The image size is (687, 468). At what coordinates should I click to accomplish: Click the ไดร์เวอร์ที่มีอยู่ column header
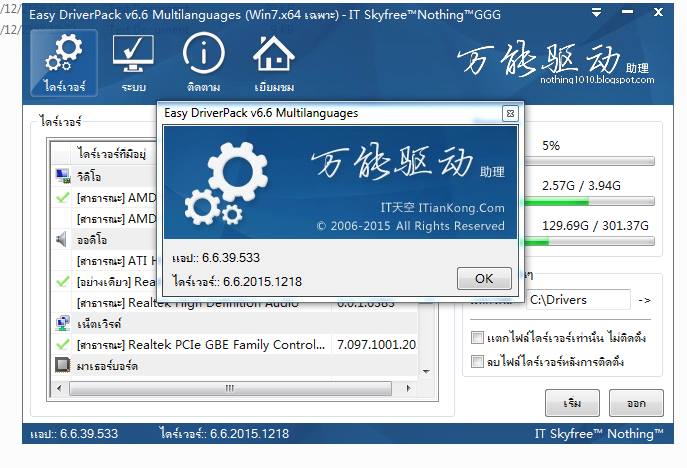pyautogui.click(x=112, y=153)
